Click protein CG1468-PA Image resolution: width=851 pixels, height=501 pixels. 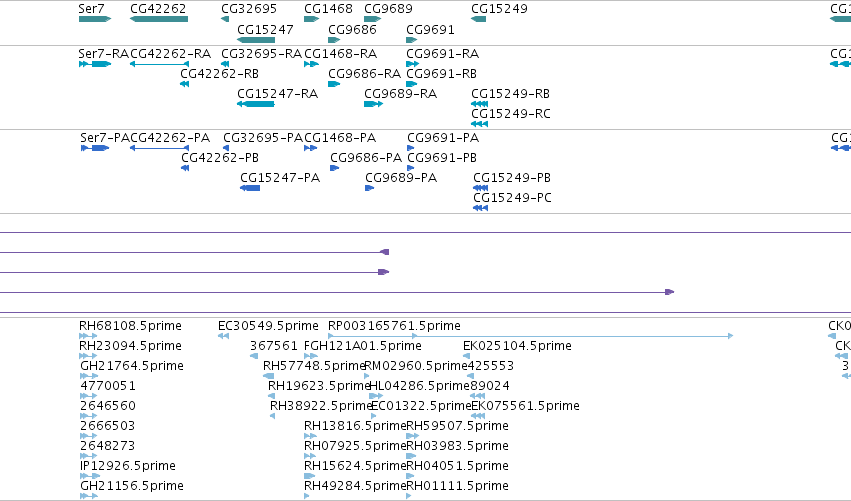(340, 138)
